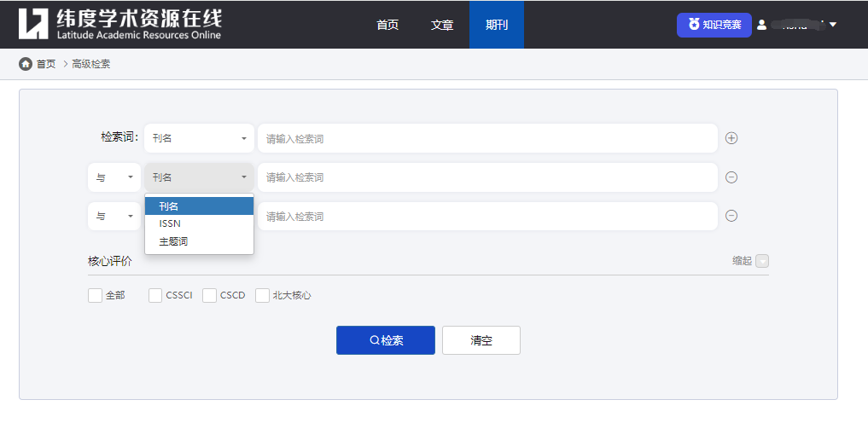Toggle the 北大核心 checkbox
This screenshot has width=868, height=423.
point(263,295)
